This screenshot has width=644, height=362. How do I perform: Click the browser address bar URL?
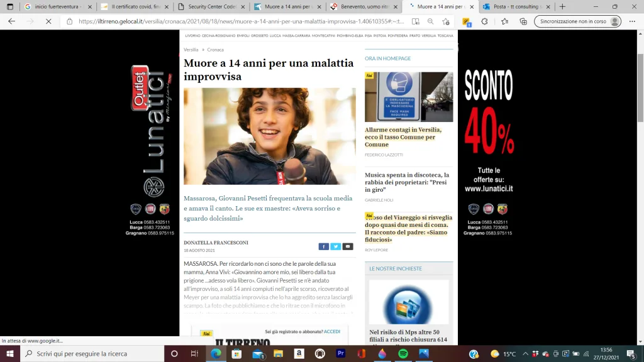[241, 21]
